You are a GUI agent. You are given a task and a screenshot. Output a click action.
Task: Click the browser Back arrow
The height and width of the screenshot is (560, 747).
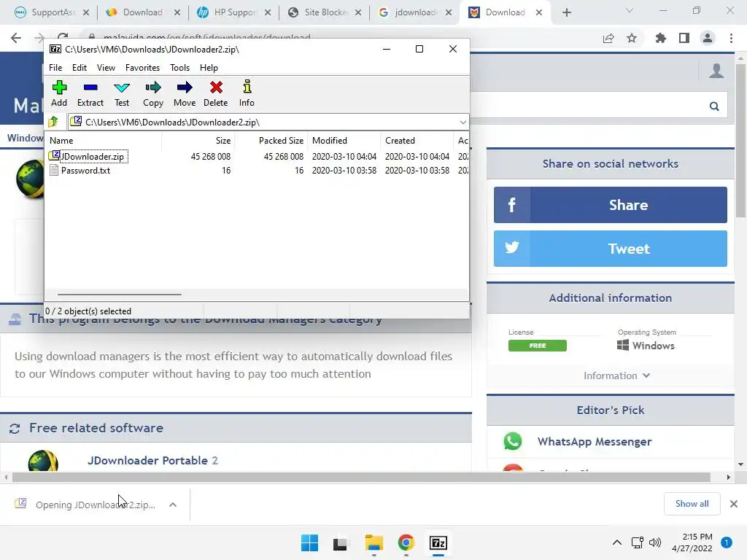[16, 38]
